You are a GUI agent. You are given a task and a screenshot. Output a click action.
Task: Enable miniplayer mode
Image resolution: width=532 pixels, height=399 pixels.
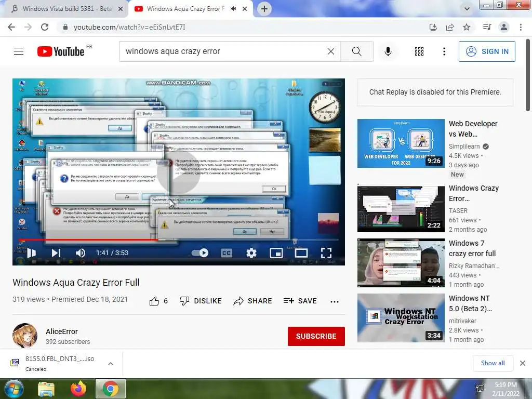click(x=276, y=253)
